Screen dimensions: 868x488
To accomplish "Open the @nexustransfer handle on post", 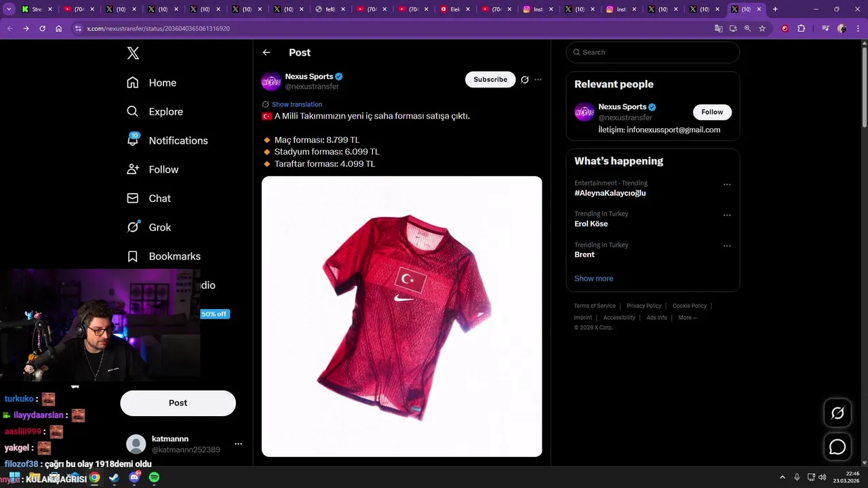I will [312, 87].
